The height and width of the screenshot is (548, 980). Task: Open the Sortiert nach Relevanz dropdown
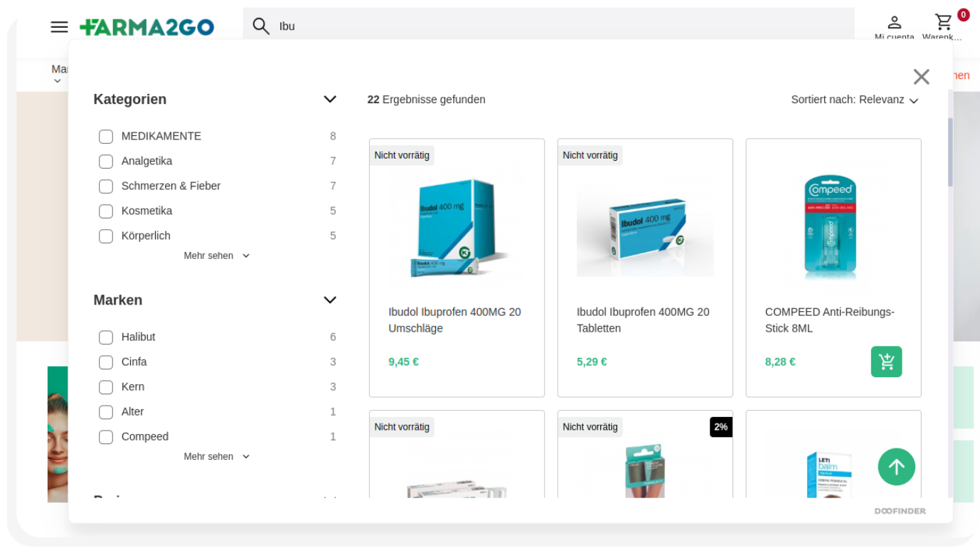coord(854,100)
